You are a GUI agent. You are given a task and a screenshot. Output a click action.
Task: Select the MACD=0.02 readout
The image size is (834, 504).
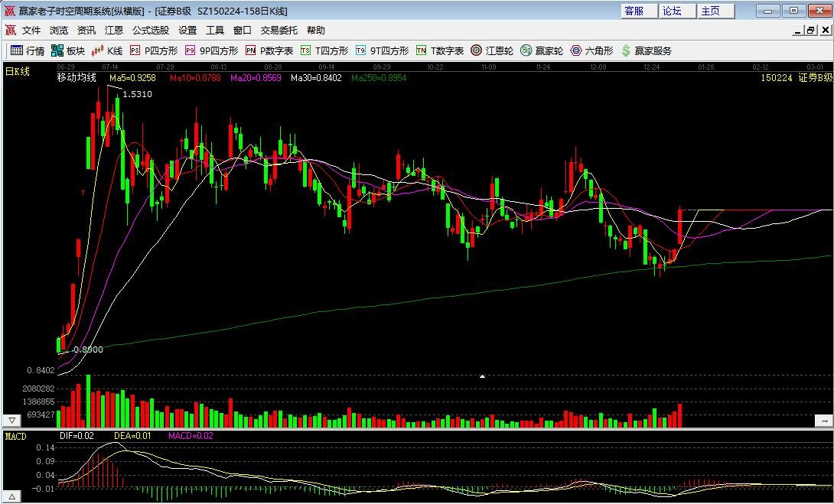coord(191,436)
